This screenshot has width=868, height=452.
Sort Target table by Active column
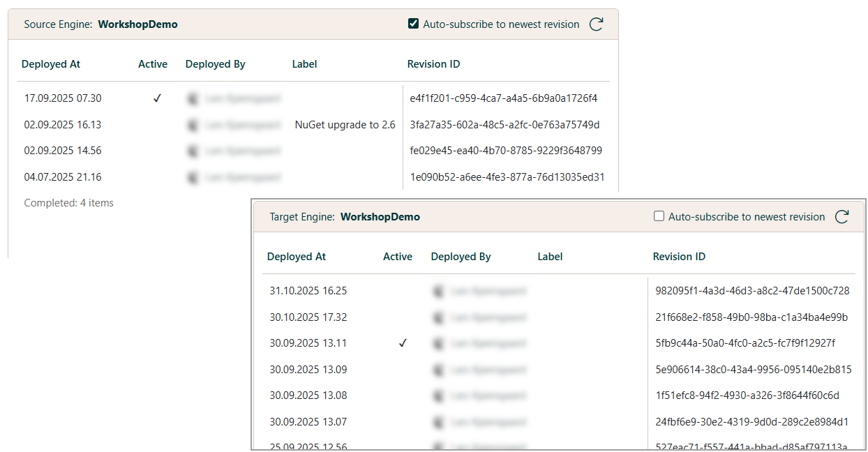pyautogui.click(x=398, y=257)
